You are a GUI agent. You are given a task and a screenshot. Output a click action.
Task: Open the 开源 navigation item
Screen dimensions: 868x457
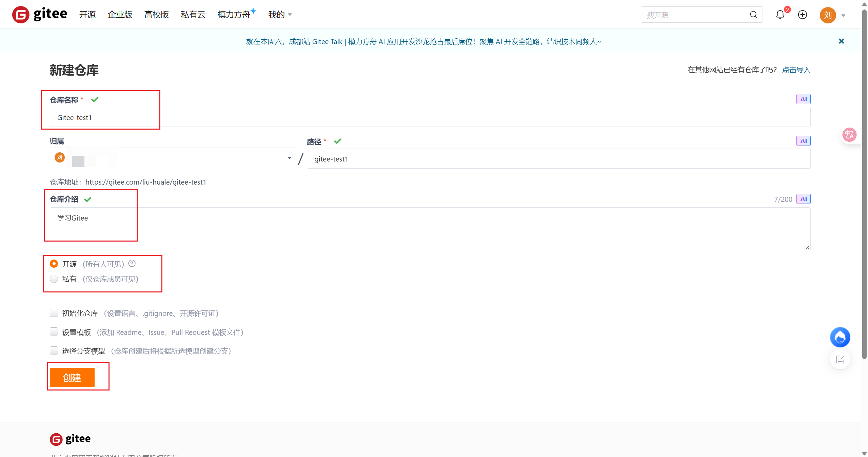(87, 15)
